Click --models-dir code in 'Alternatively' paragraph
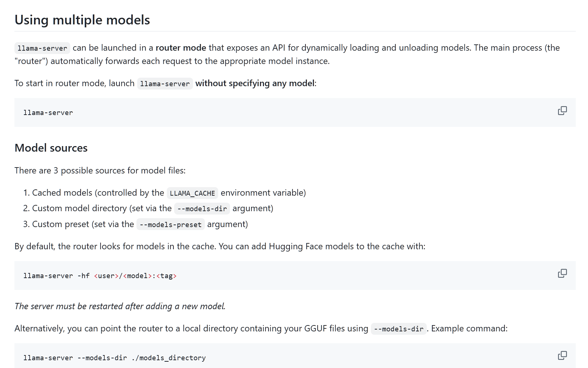 (399, 329)
